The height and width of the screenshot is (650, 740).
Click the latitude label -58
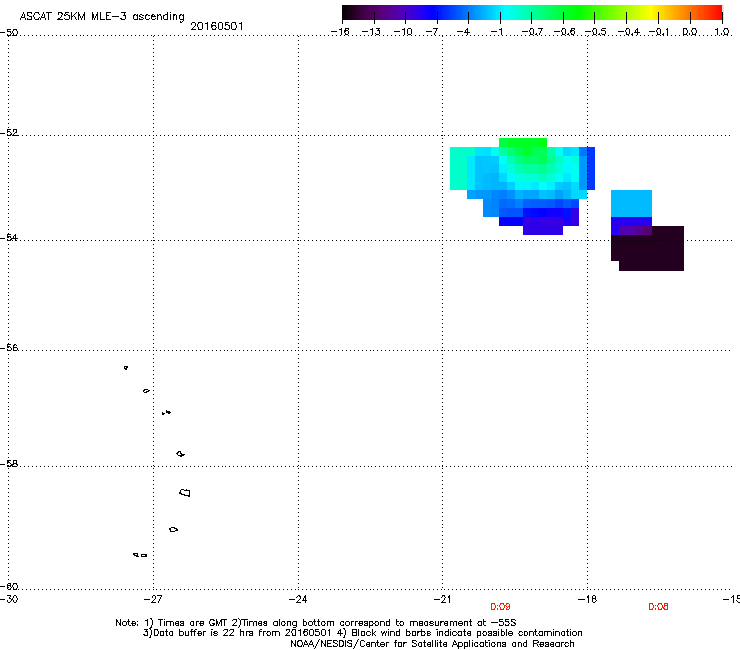tap(9, 464)
